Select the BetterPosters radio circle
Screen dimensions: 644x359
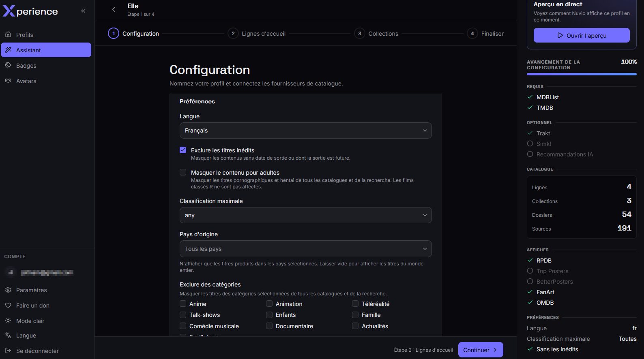(530, 281)
